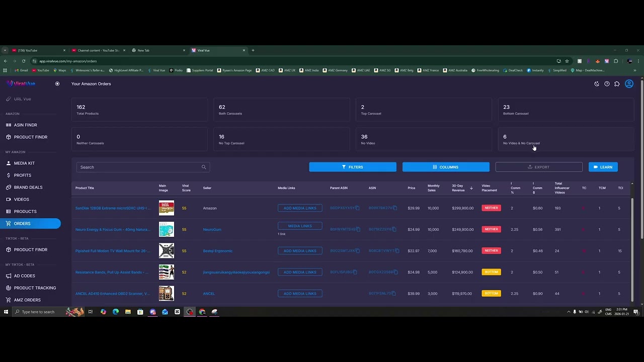Copy ASIN B0CGX2256B icon
This screenshot has height=362, width=644.
395,272
